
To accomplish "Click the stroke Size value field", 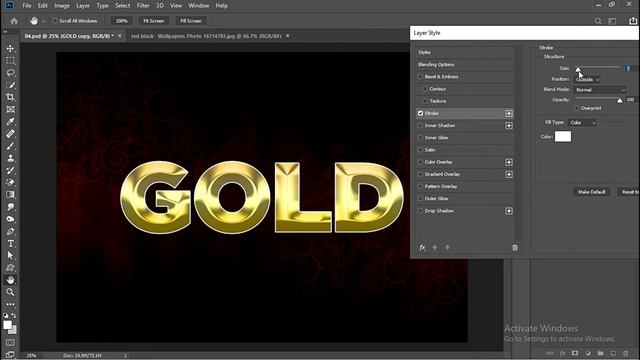I will tap(631, 69).
